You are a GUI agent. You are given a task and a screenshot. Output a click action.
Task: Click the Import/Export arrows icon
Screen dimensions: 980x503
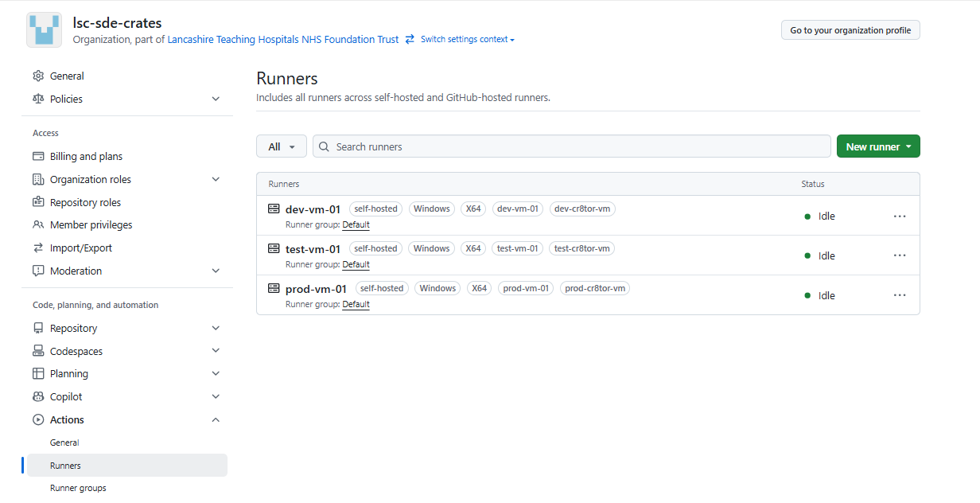tap(38, 248)
